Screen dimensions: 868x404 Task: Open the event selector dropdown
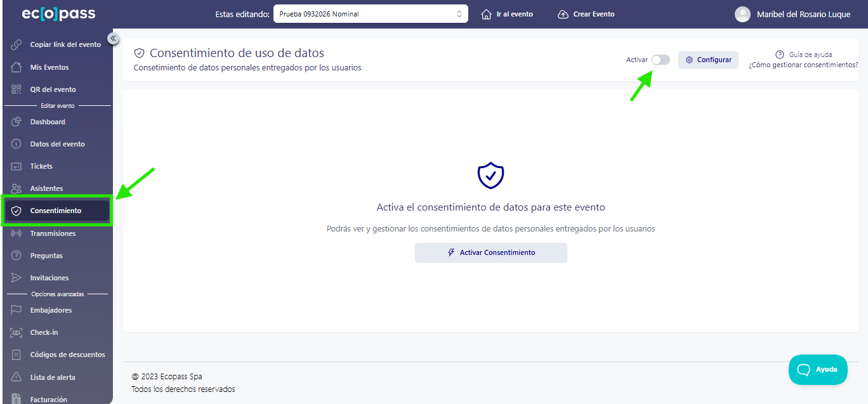(371, 13)
